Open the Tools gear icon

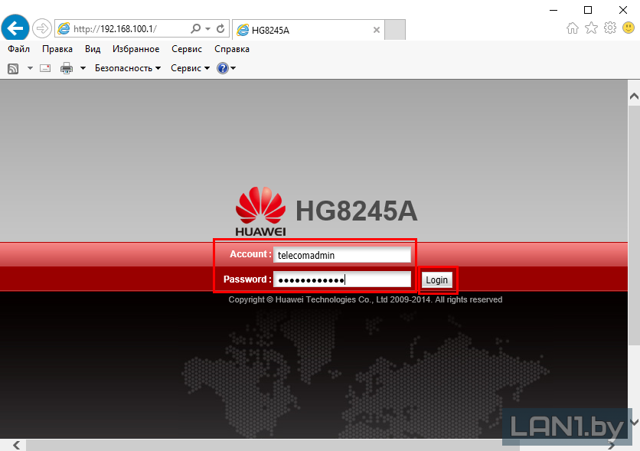pyautogui.click(x=610, y=28)
